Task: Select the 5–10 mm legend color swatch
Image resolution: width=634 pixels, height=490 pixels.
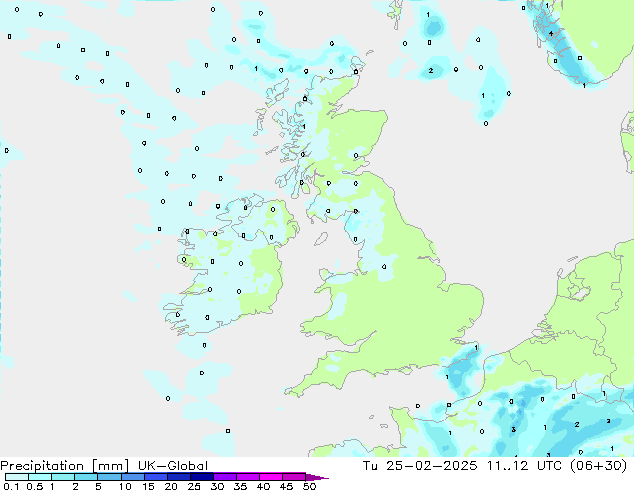Action: (x=109, y=477)
